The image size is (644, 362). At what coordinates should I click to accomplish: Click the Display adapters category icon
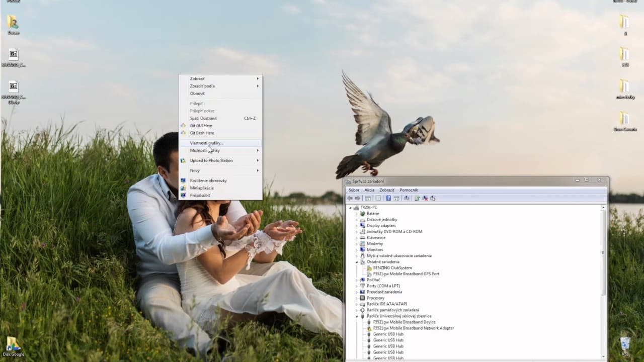click(362, 226)
